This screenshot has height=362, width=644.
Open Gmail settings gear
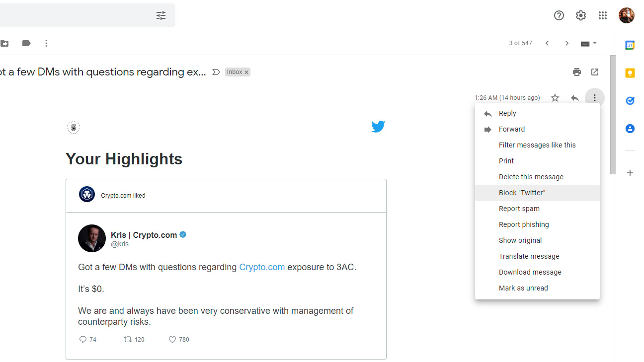(580, 15)
